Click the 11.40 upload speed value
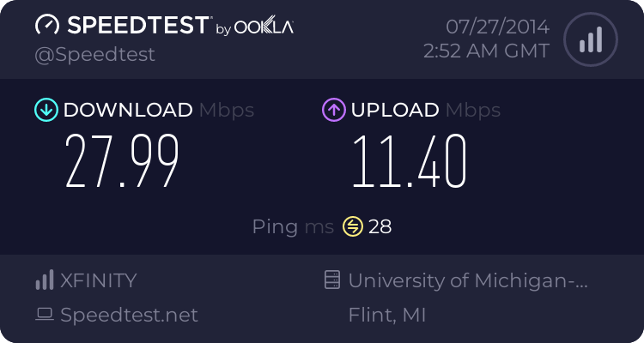 (x=409, y=162)
